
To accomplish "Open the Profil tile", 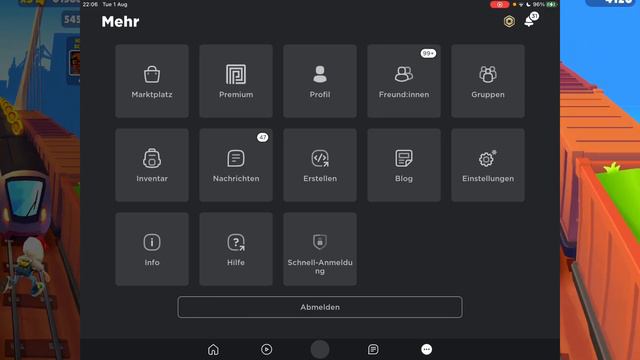I will (320, 81).
